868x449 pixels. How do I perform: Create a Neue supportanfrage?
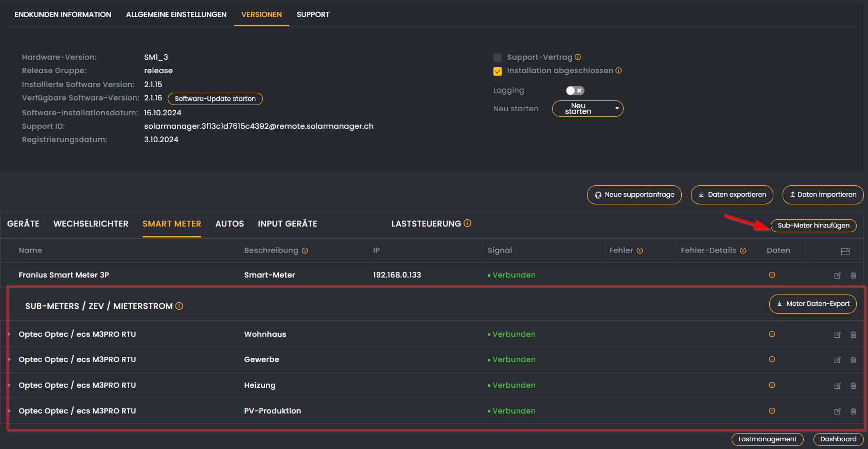pos(634,195)
